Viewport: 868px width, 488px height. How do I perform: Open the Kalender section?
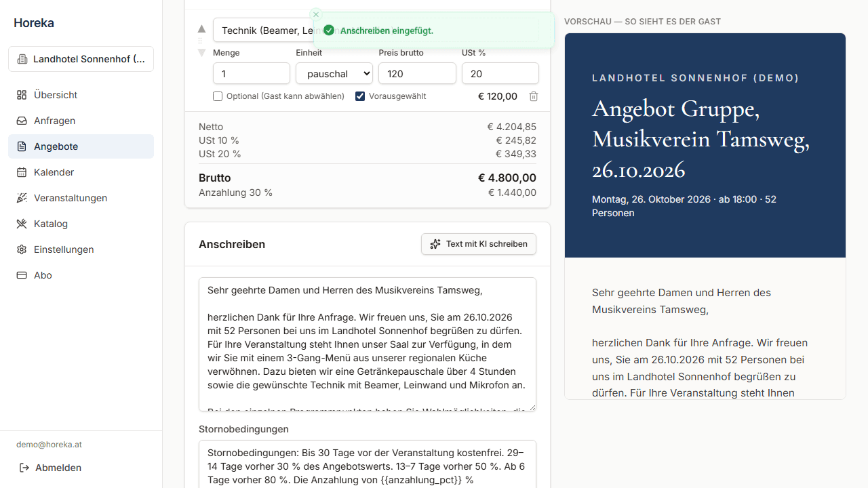[x=81, y=172]
